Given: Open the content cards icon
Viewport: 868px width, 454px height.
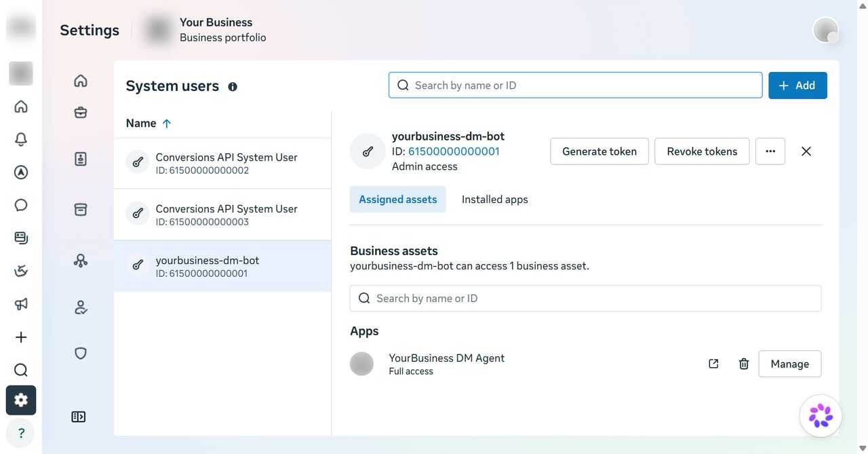Looking at the screenshot, I should 21,238.
